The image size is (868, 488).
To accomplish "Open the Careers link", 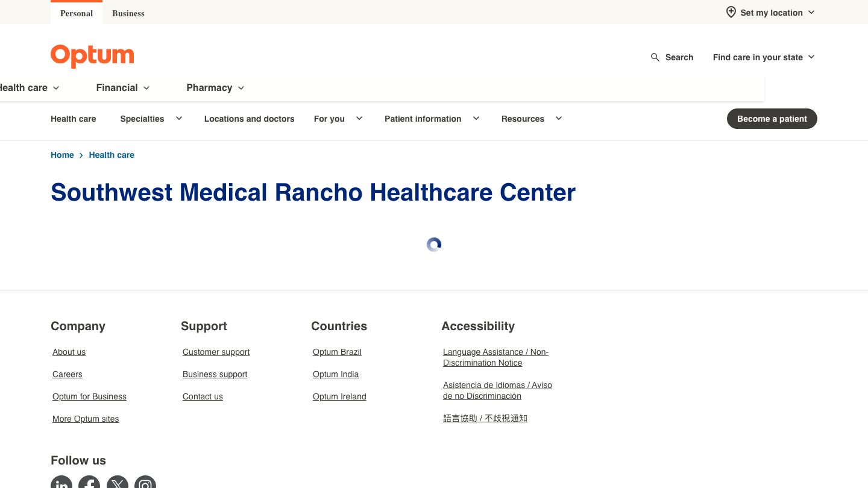I will click(67, 374).
